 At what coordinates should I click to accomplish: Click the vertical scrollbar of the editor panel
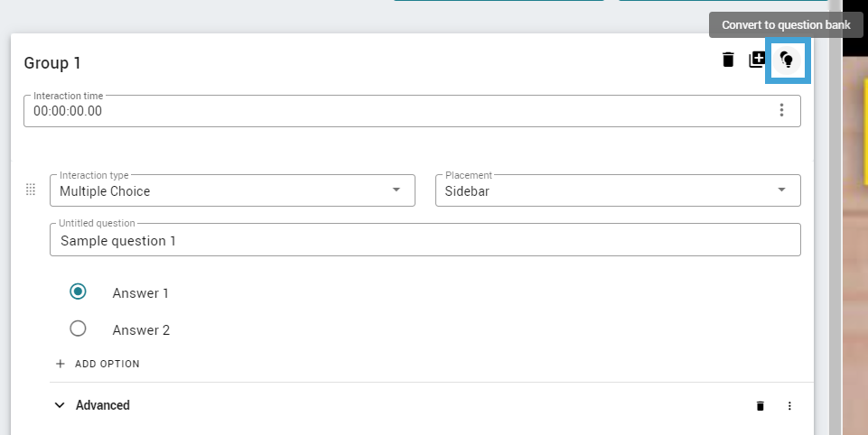click(x=835, y=217)
